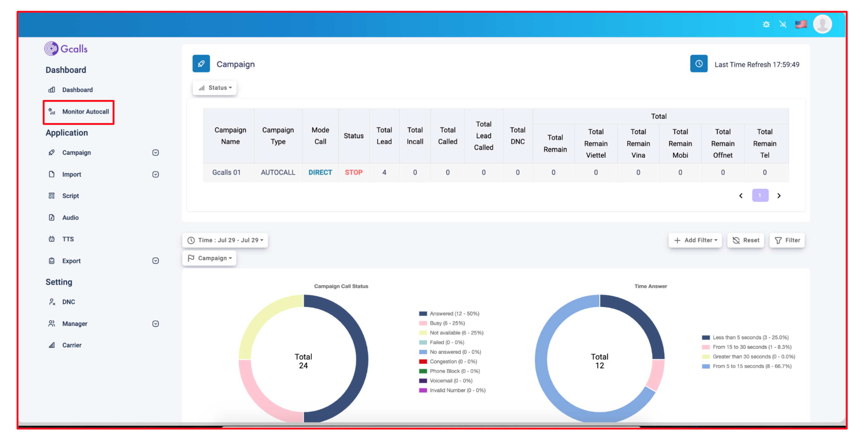
Task: Open the US flag language selector
Action: click(801, 24)
